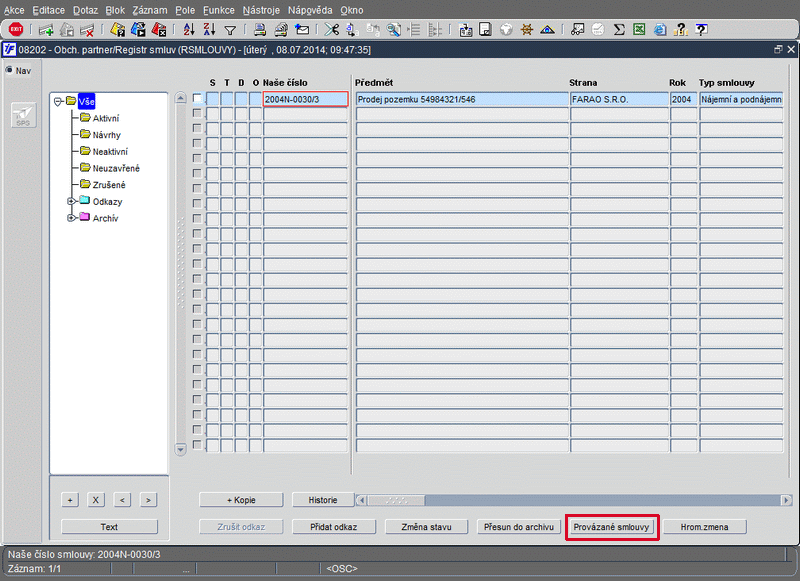Click the Strana cell FARAO S.R.O.

pyautogui.click(x=619, y=99)
